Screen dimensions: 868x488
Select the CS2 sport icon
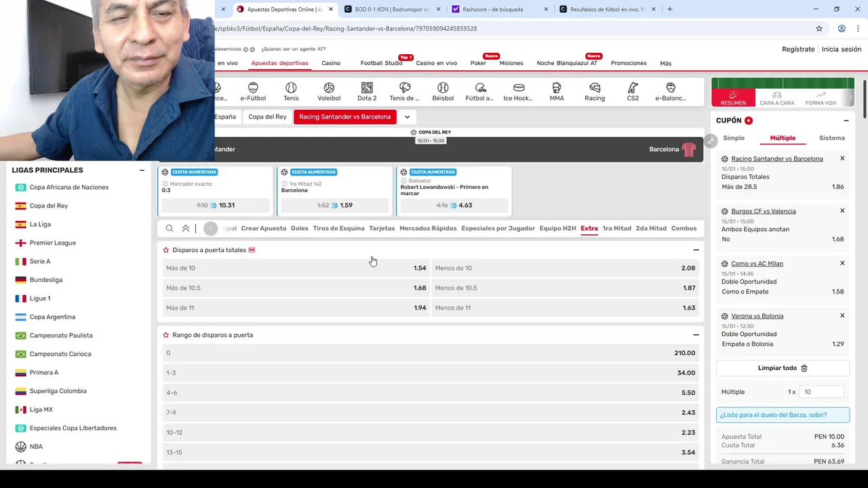[633, 91]
